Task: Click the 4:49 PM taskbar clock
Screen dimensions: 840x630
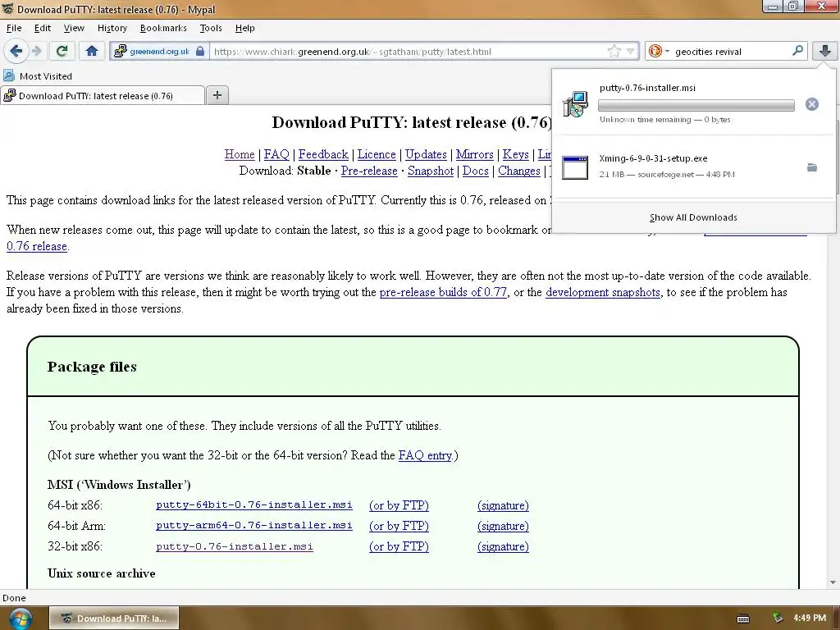Action: click(x=810, y=618)
